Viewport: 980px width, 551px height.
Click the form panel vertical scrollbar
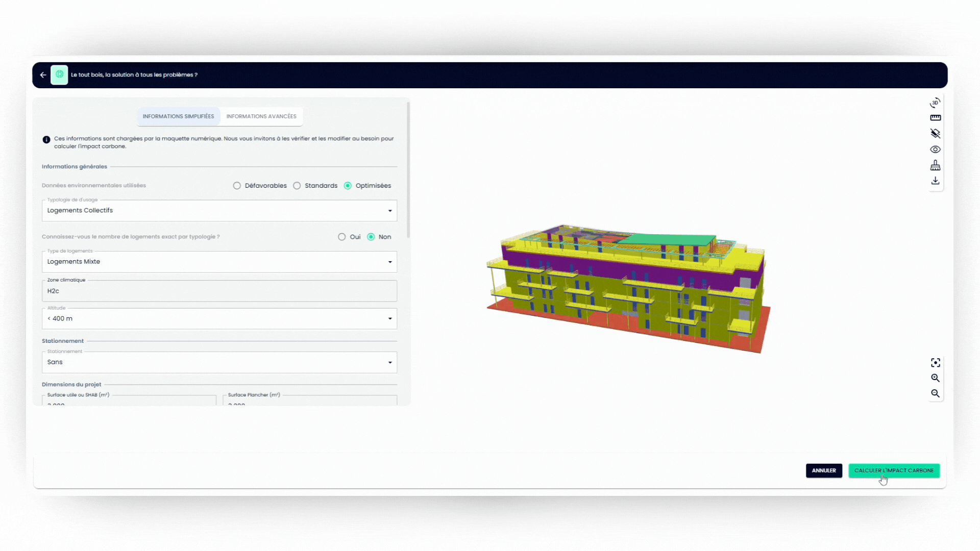click(x=408, y=170)
